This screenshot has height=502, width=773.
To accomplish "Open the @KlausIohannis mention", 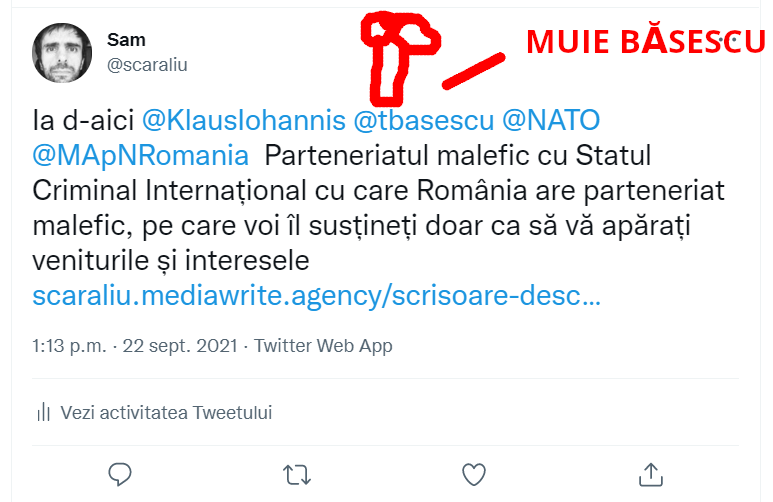I will [x=244, y=120].
